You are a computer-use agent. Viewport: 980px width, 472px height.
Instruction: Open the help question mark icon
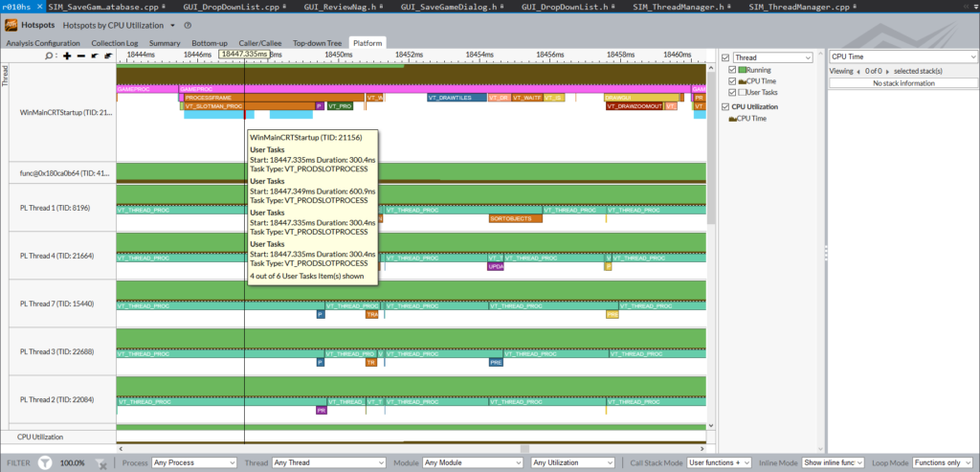pyautogui.click(x=188, y=26)
